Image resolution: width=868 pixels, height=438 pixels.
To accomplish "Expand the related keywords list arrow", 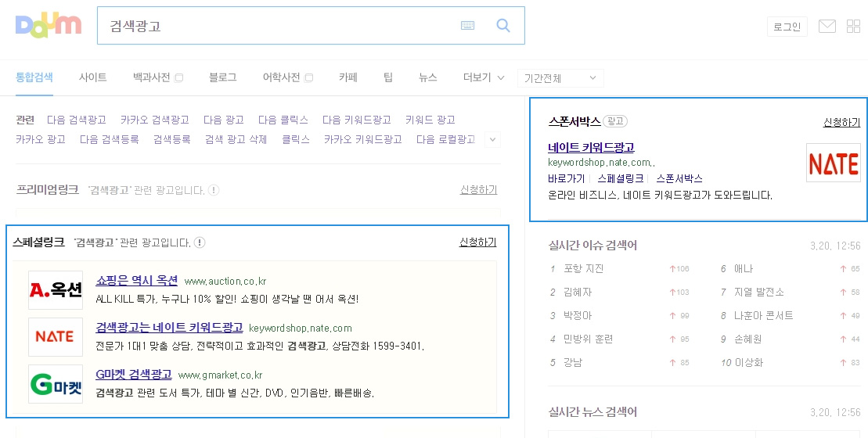I will [492, 139].
